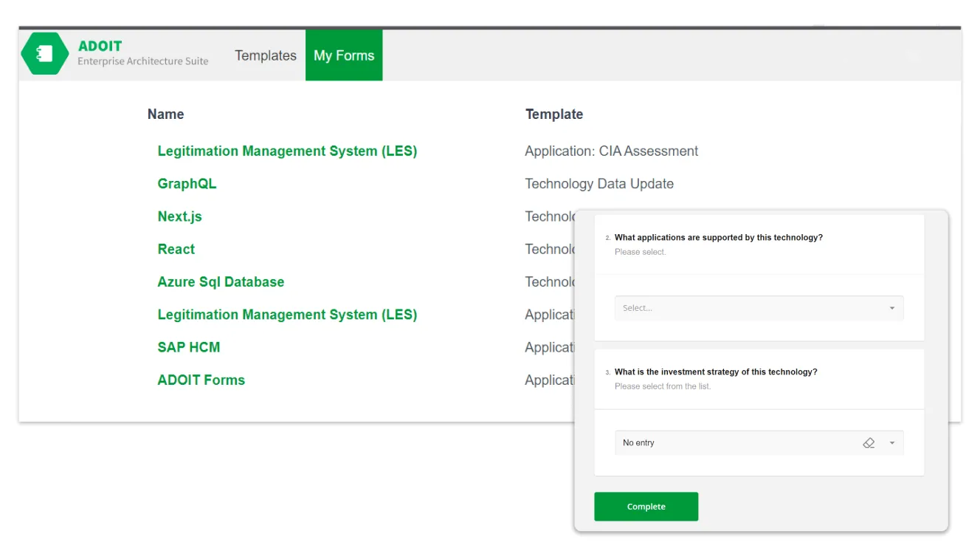This screenshot has height=551, width=980.
Task: Open the React form
Action: [176, 249]
